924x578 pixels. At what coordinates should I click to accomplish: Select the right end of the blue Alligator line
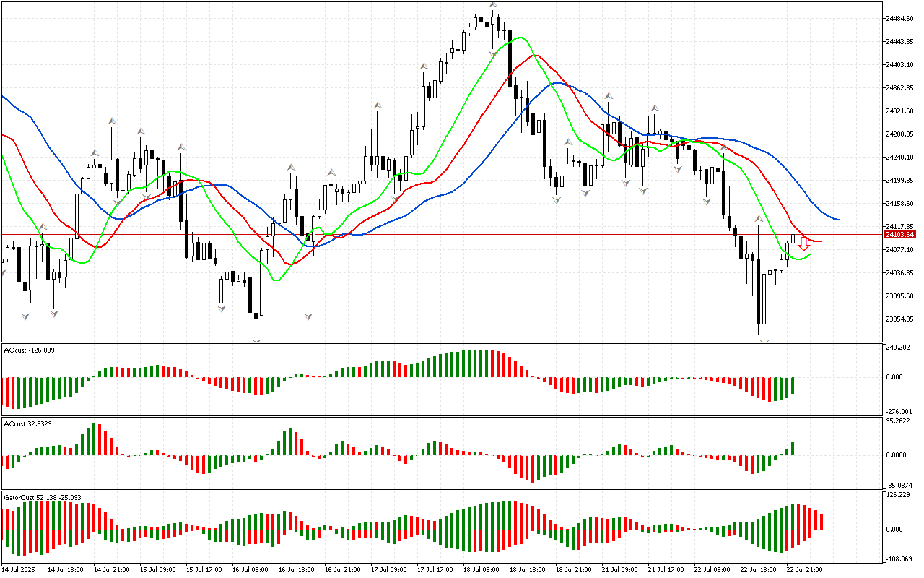point(837,219)
